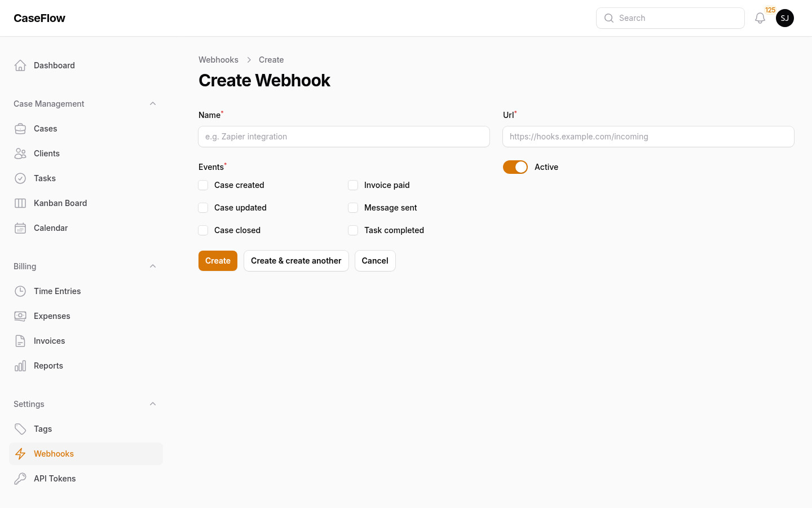Select the Cases icon in the sidebar
The width and height of the screenshot is (812, 508).
tap(20, 129)
